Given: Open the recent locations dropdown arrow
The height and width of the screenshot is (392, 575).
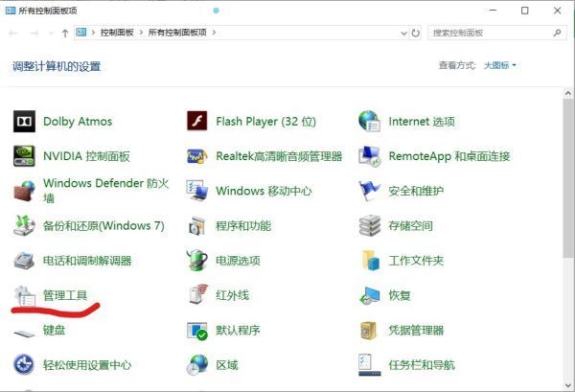Looking at the screenshot, I should click(51, 34).
